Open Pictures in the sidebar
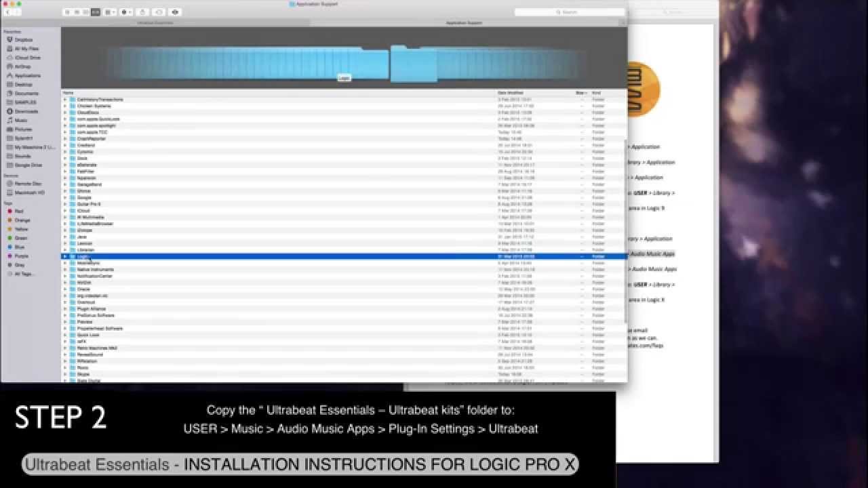This screenshot has width=868, height=488. (x=23, y=129)
